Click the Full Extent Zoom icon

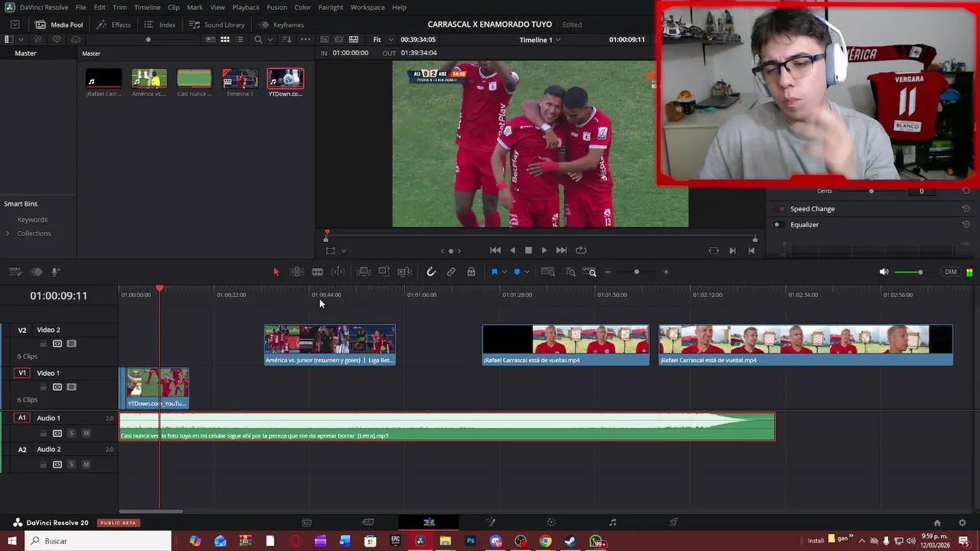(x=547, y=272)
